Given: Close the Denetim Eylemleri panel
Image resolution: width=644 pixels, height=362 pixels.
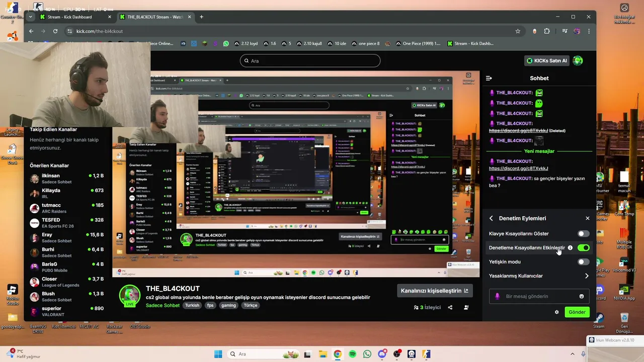Looking at the screenshot, I should point(587,218).
